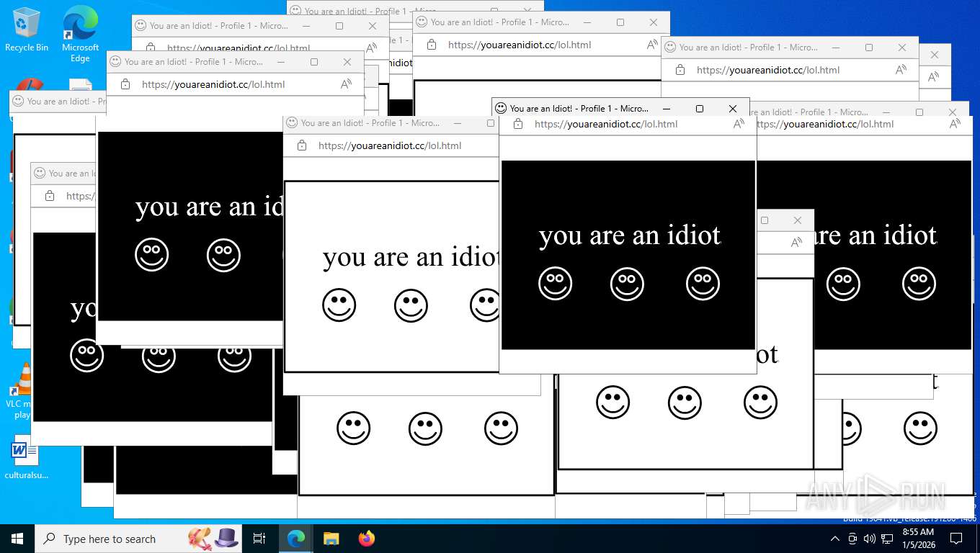This screenshot has height=553, width=980.
Task: Click the Meet Now tray icon
Action: click(852, 539)
